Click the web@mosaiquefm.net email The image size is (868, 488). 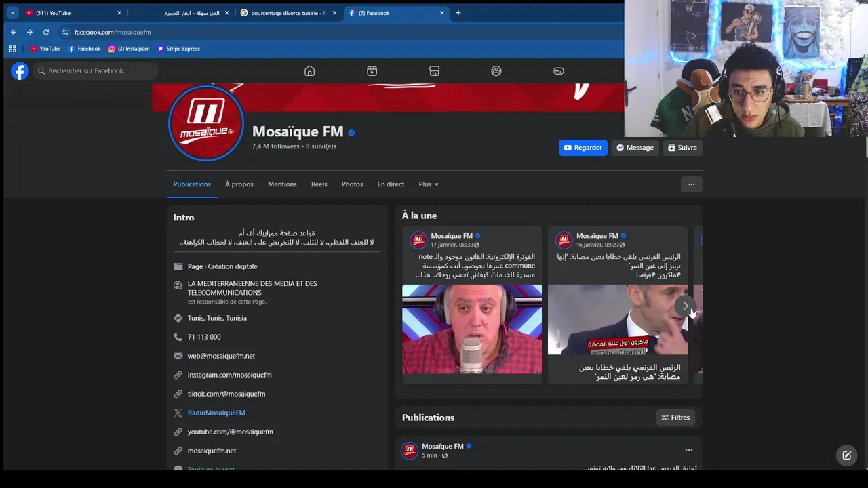click(x=222, y=356)
